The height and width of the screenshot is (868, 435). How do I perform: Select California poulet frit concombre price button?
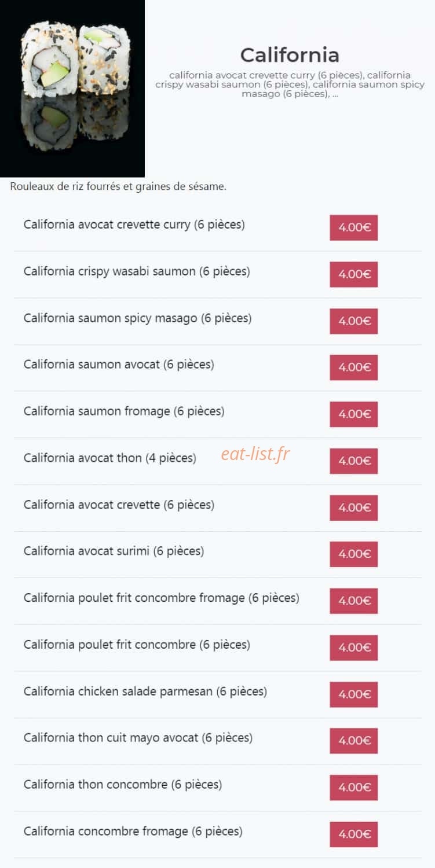(354, 648)
